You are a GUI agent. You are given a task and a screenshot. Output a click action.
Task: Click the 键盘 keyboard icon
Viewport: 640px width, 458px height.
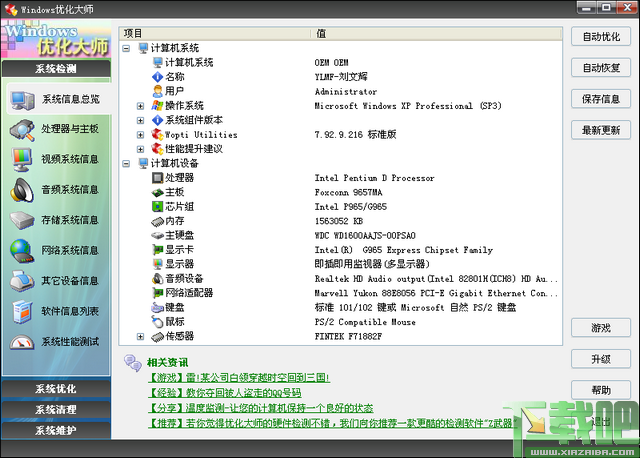click(158, 307)
